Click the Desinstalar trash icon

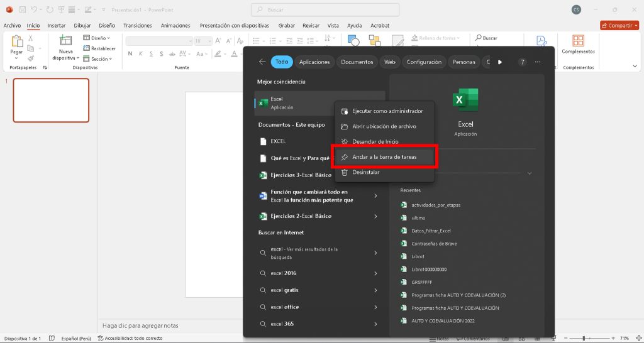click(x=344, y=172)
